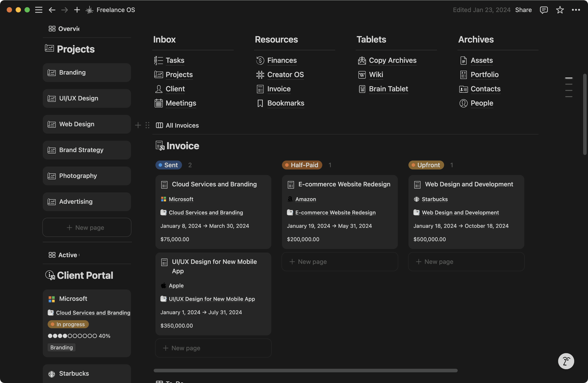Click the Freelance OS page title
This screenshot has width=588, height=383.
point(116,10)
